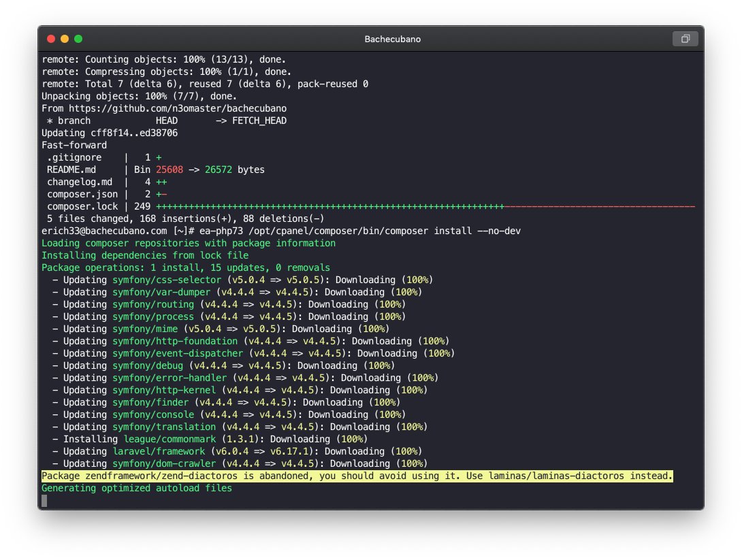
Task: Click the 'Package operations' summary line
Action: (185, 267)
